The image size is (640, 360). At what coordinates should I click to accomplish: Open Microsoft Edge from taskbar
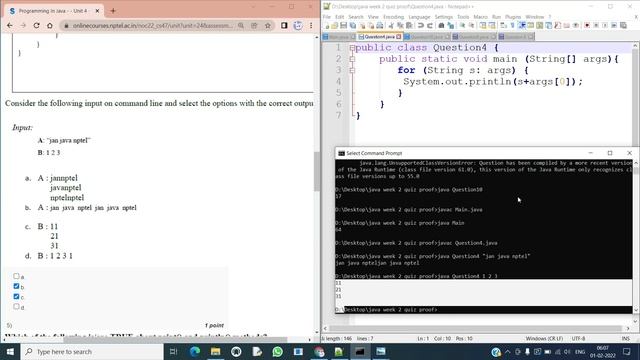point(195,351)
